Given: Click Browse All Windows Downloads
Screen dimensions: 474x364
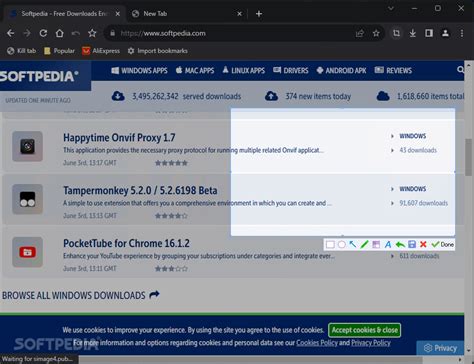Looking at the screenshot, I should pos(81,295).
